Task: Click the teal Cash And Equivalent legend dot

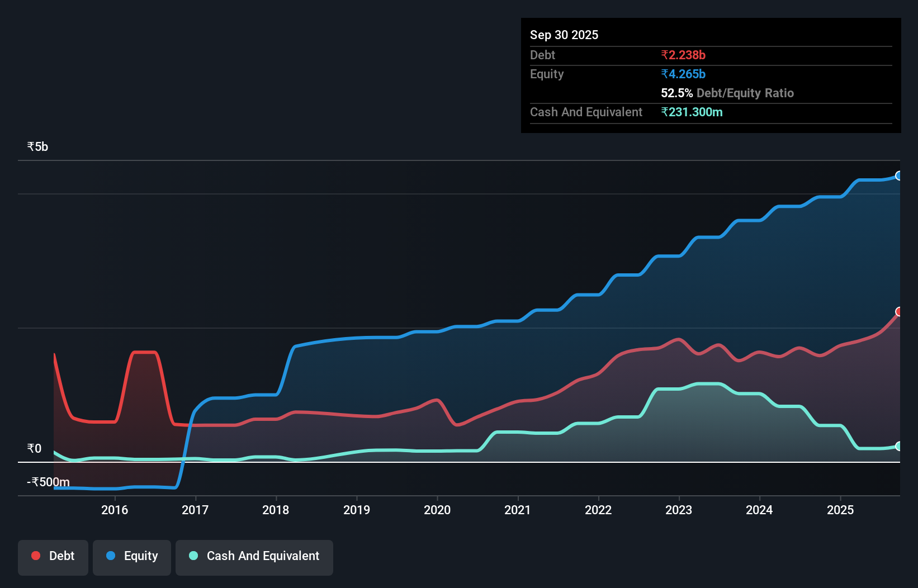Action: point(193,556)
